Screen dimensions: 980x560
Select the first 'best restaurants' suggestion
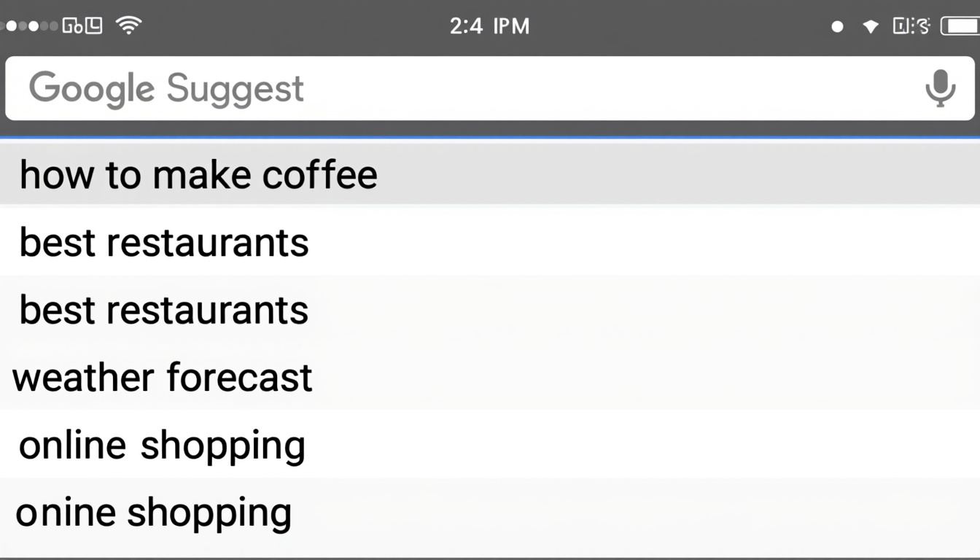pos(163,242)
